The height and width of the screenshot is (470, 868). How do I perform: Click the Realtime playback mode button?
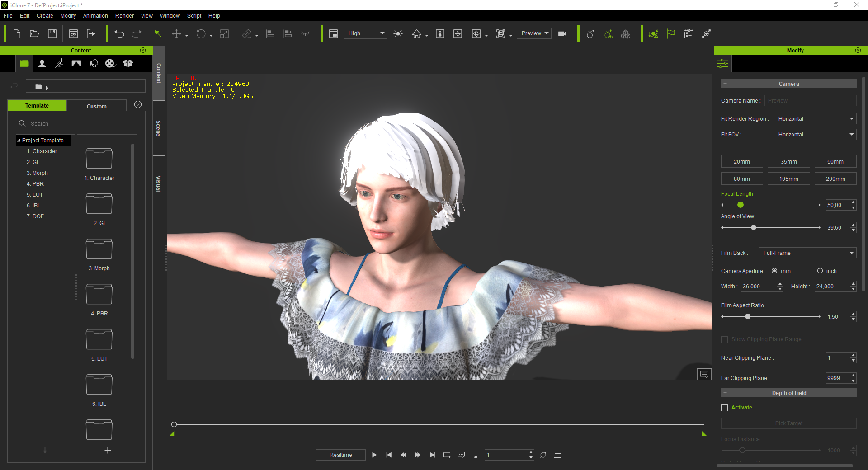[340, 455]
